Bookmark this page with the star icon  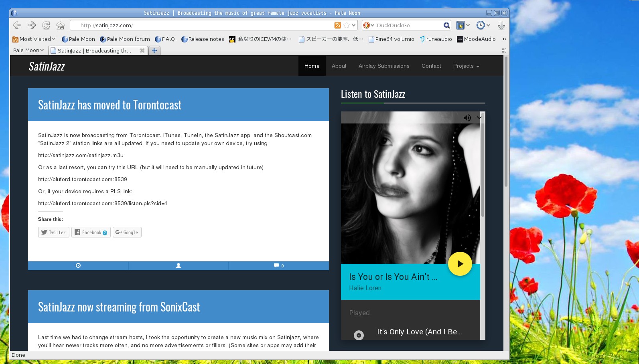[x=347, y=25]
